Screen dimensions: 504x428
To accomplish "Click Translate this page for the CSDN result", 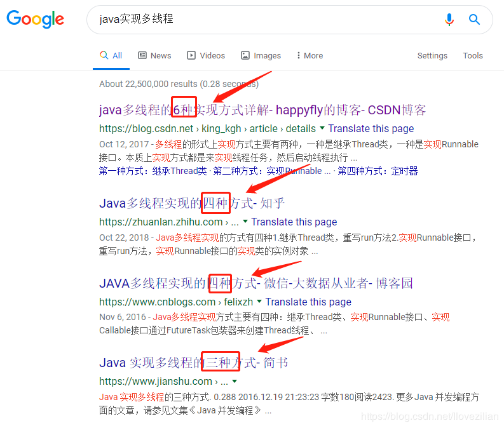I will (x=371, y=128).
